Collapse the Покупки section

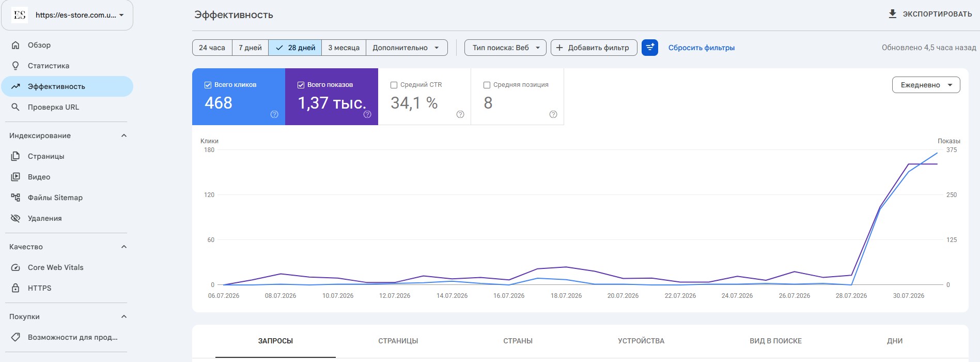point(124,316)
